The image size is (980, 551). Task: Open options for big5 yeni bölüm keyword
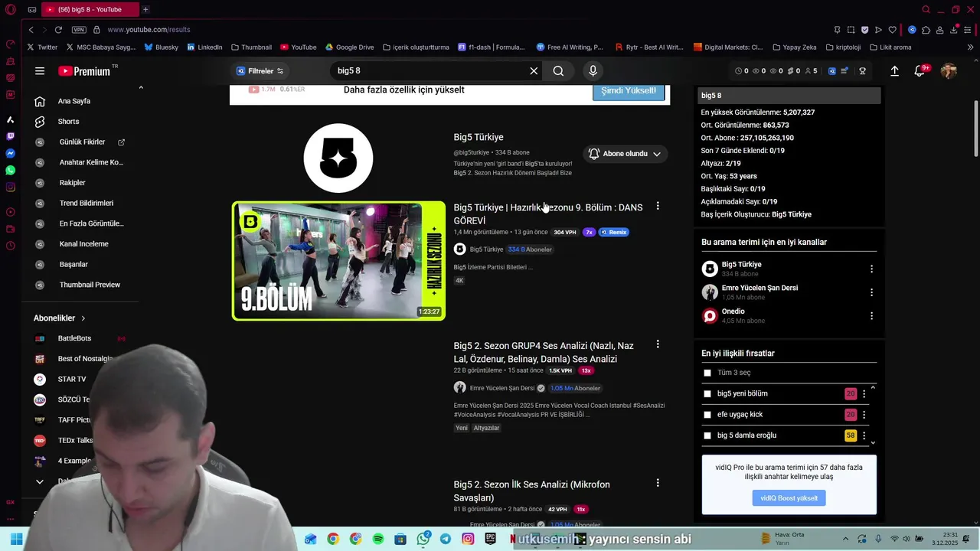[864, 394]
